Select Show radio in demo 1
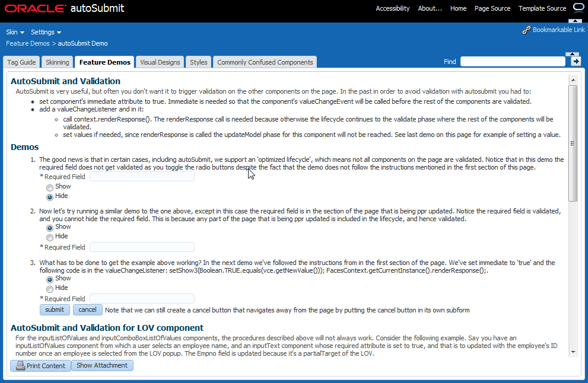Viewport: 588px width, 383px height. (50, 187)
